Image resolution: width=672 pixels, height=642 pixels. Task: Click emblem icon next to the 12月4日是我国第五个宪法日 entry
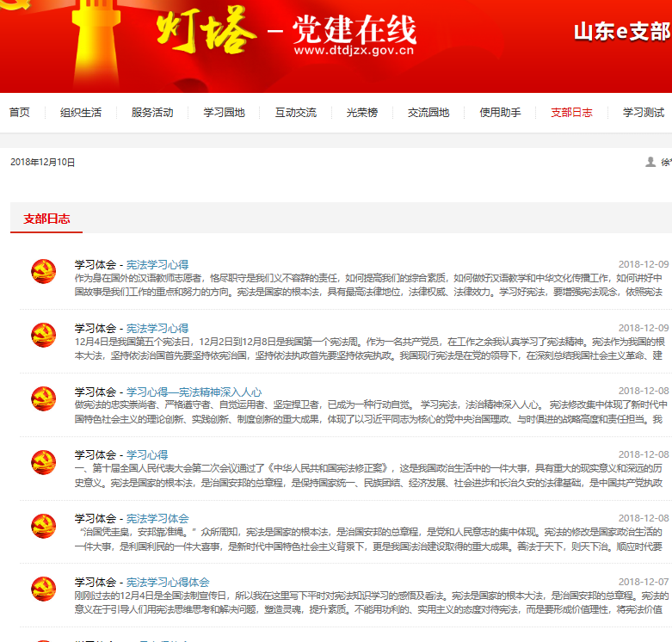pyautogui.click(x=43, y=335)
